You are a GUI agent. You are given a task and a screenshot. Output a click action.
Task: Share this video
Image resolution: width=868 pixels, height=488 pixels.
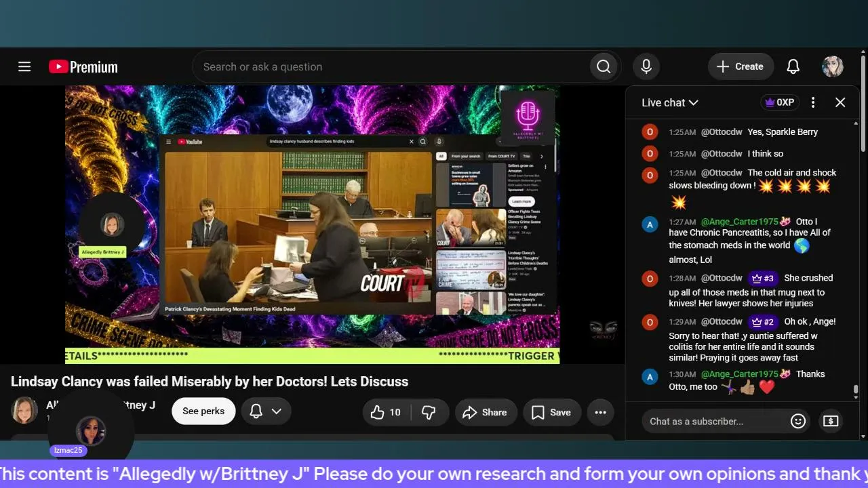(485, 412)
